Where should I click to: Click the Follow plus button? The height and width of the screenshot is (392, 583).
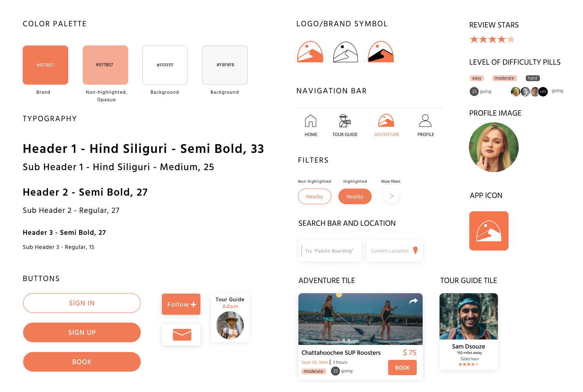coord(181,304)
